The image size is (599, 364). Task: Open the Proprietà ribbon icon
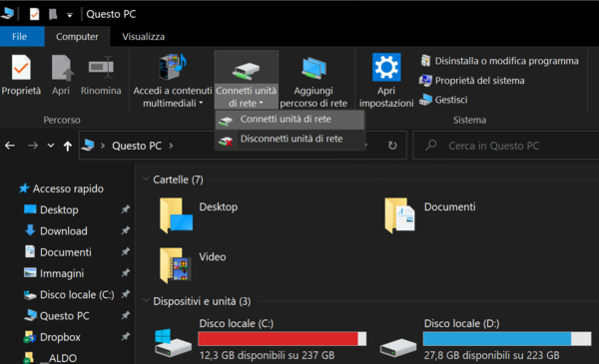click(21, 68)
